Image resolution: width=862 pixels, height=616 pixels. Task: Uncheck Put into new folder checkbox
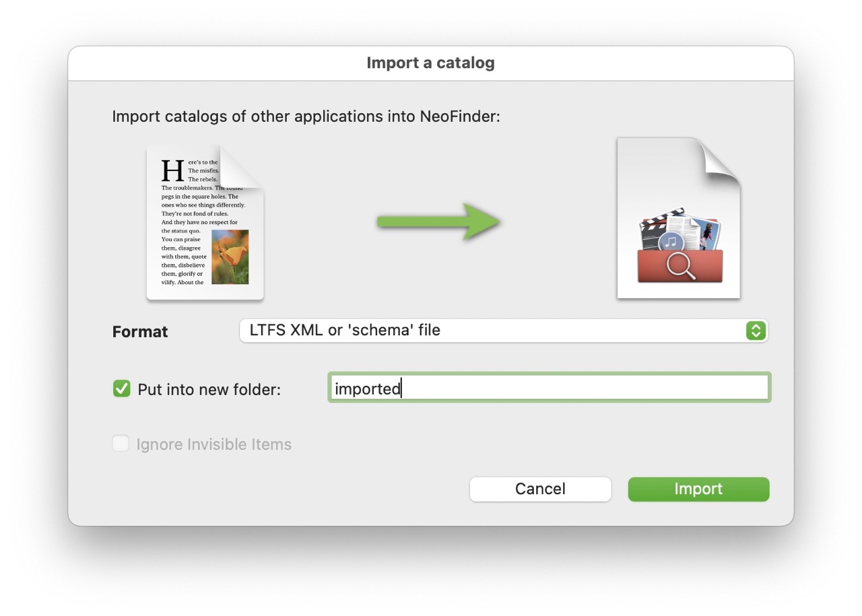click(x=121, y=388)
